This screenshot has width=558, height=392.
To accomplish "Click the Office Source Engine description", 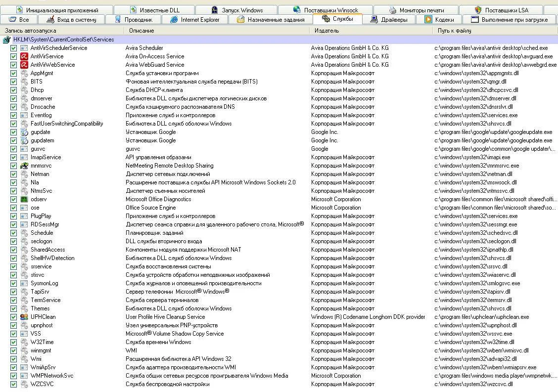I will click(150, 208).
